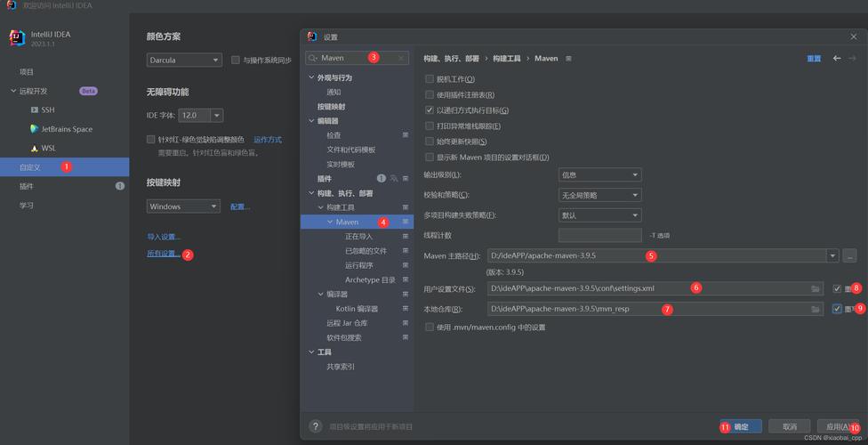Click the 线程计数 input field
The image size is (868, 445).
coord(600,236)
